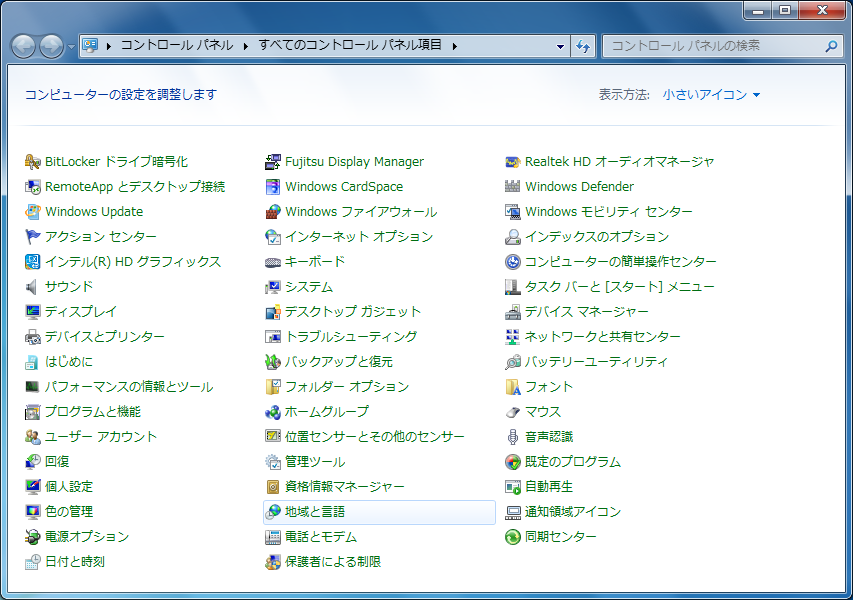The height and width of the screenshot is (600, 853).
Task: Open the BitLocker ドライブ暗号化 icon
Action: pyautogui.click(x=33, y=162)
